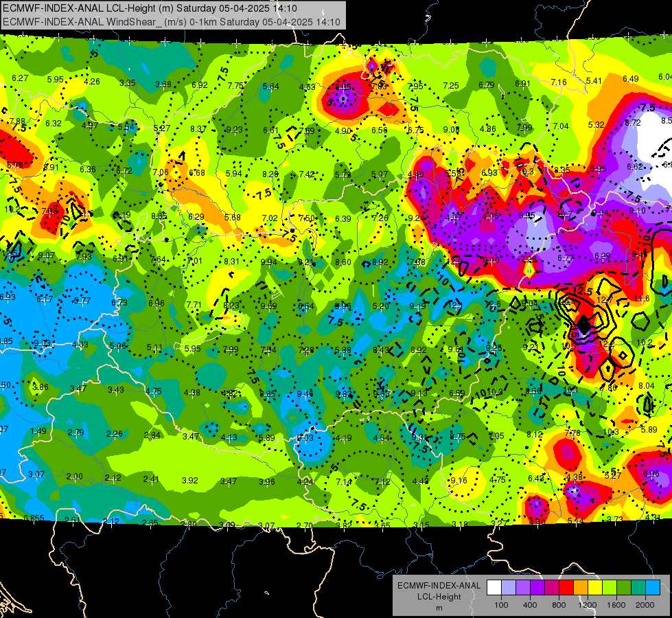Click the 6.36 wind shear value
The width and height of the screenshot is (672, 618).
[x=87, y=169]
